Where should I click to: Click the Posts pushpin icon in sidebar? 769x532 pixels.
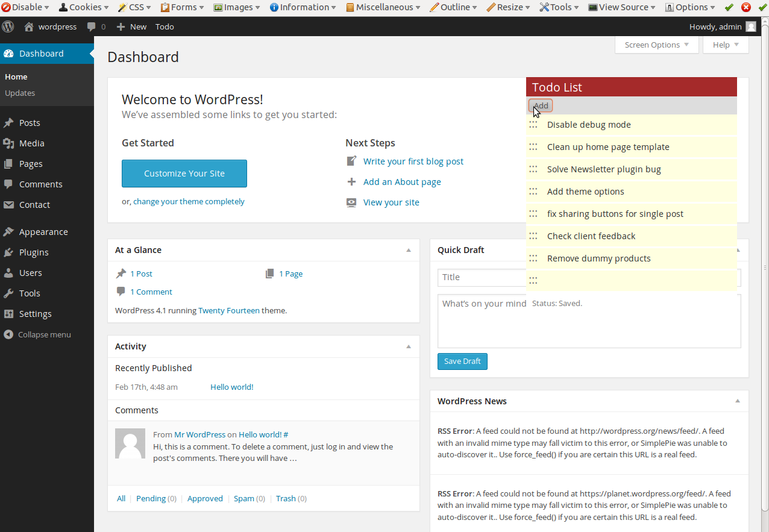(8, 123)
